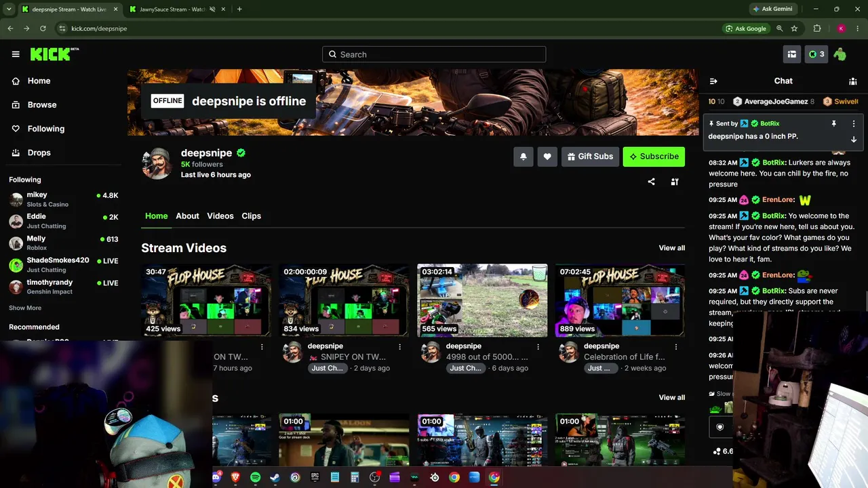The height and width of the screenshot is (488, 868).
Task: Expand Show More under Following
Action: [x=25, y=308]
